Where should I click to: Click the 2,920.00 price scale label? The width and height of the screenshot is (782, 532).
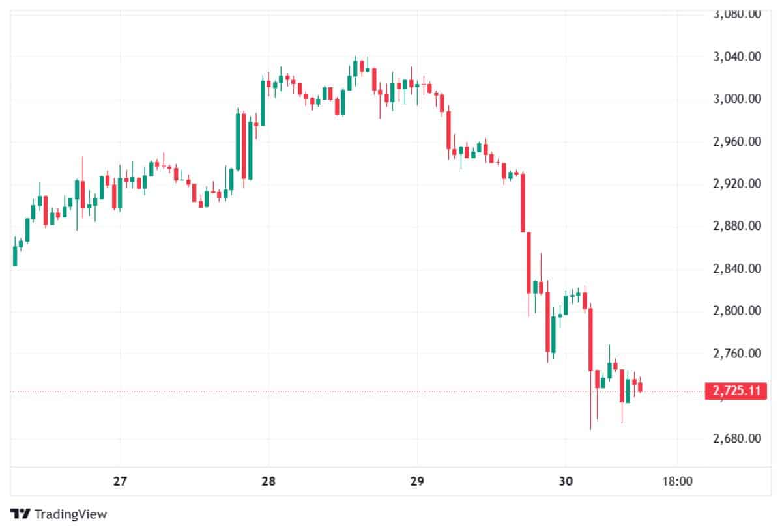(737, 184)
